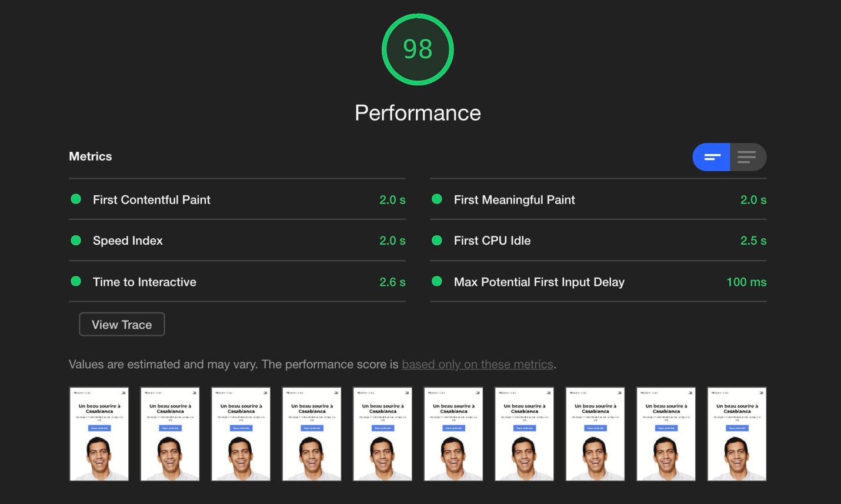Click the Performance category title
This screenshot has width=841, height=504.
pos(418,113)
